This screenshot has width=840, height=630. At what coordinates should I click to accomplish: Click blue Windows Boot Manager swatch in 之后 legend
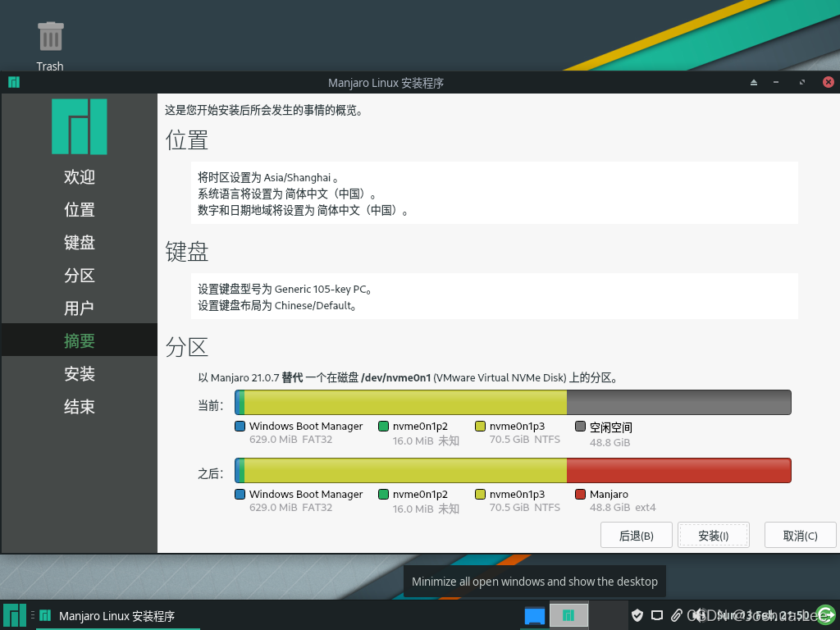pyautogui.click(x=240, y=495)
